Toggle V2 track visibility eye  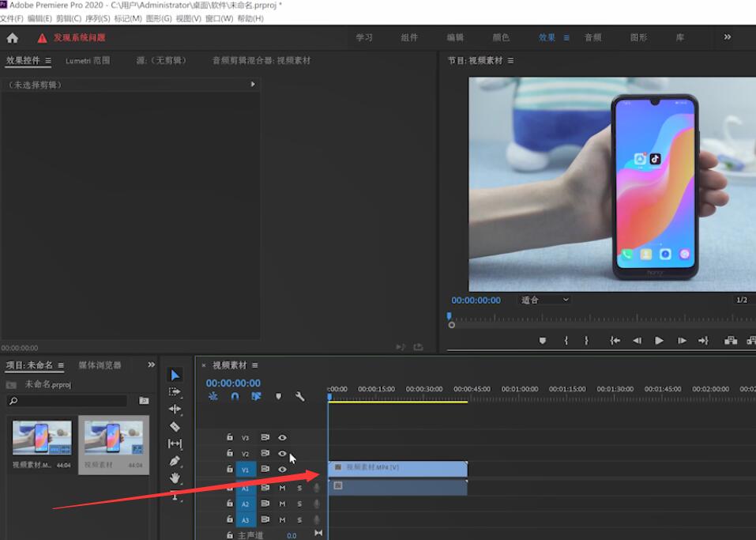pos(282,454)
